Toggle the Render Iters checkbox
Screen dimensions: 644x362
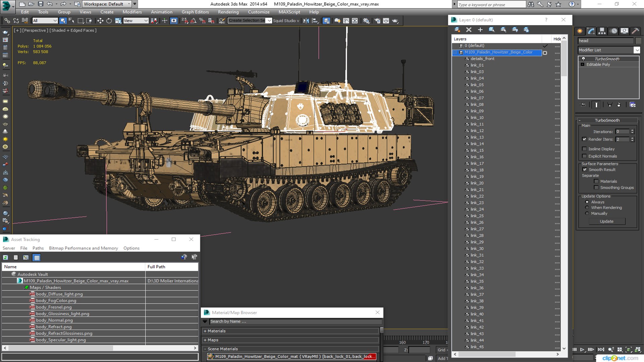[585, 139]
